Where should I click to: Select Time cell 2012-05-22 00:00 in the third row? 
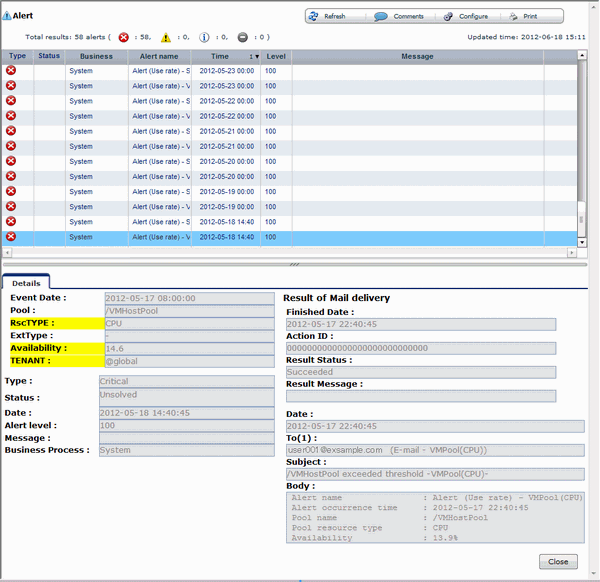(x=227, y=101)
